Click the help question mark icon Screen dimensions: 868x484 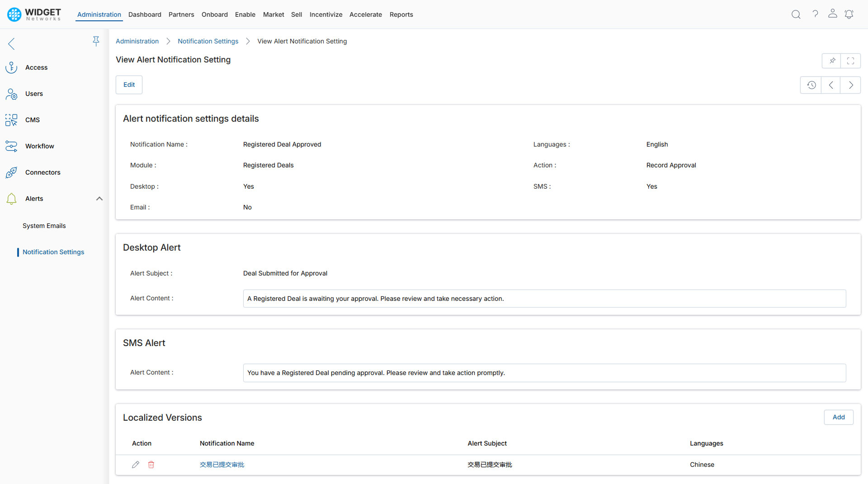tap(816, 14)
